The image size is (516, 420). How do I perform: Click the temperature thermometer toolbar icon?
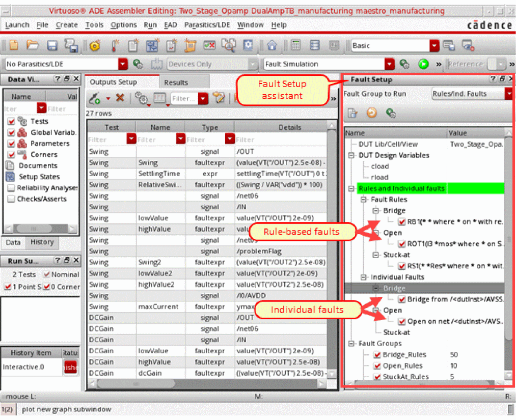point(114,45)
